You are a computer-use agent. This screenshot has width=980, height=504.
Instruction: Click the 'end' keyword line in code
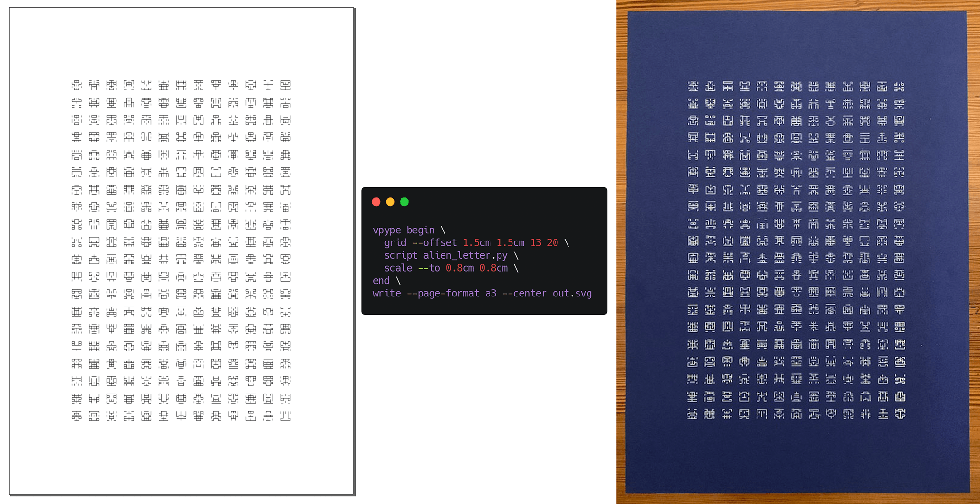tap(386, 281)
